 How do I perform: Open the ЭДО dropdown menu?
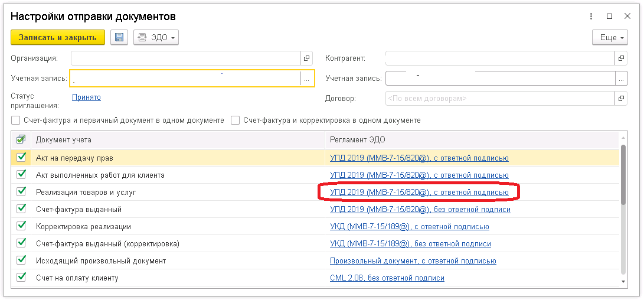[156, 37]
